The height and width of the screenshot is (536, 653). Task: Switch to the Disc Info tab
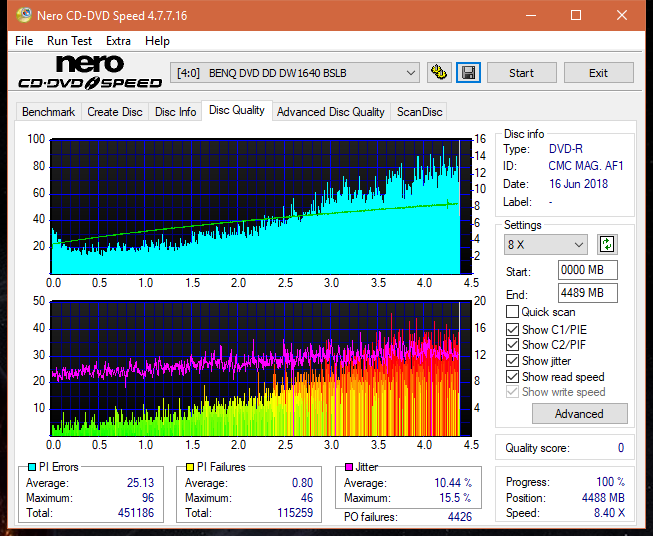pyautogui.click(x=175, y=112)
